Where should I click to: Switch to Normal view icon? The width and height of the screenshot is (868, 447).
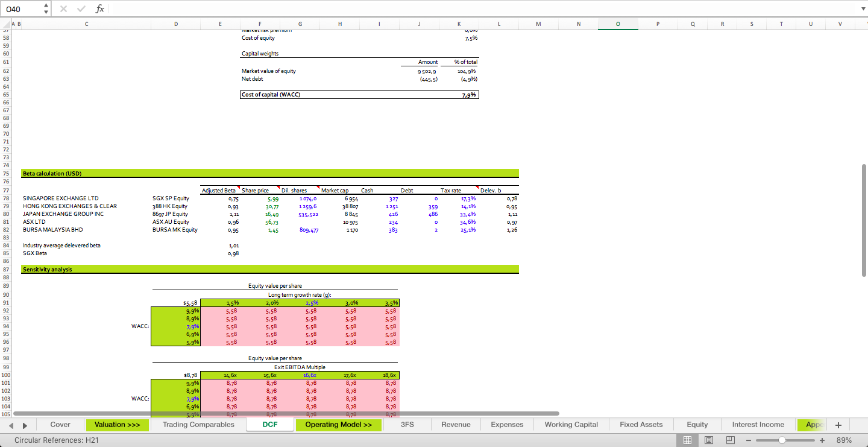coord(687,440)
